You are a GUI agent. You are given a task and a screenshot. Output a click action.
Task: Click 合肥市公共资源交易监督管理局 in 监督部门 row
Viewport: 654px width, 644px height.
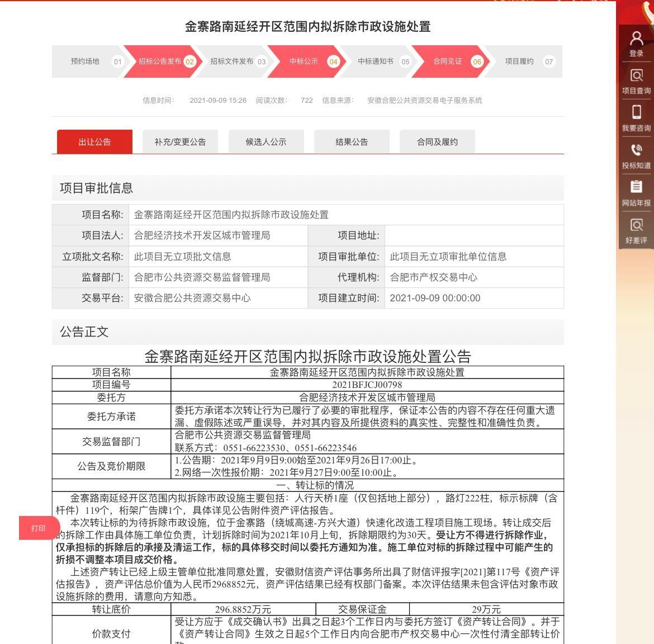tap(202, 277)
